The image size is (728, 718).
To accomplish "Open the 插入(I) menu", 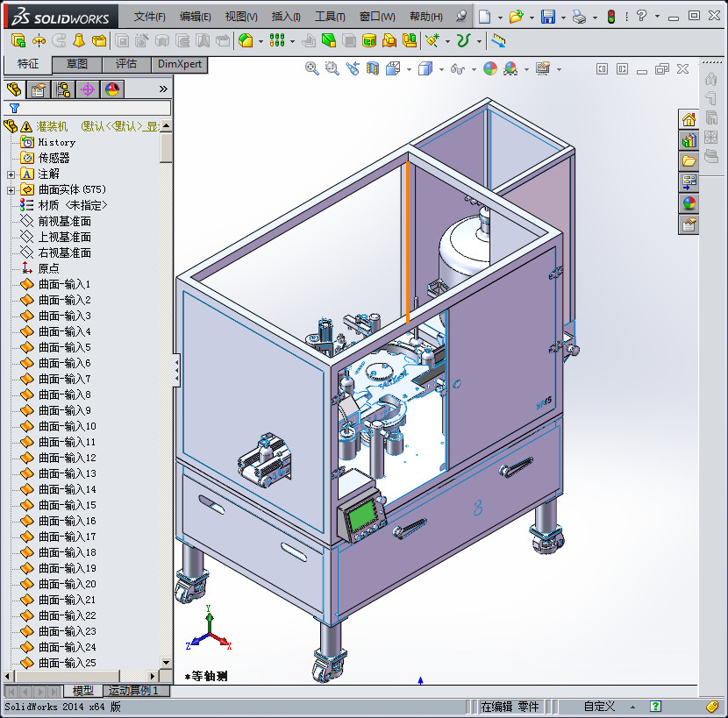I will coord(286,17).
